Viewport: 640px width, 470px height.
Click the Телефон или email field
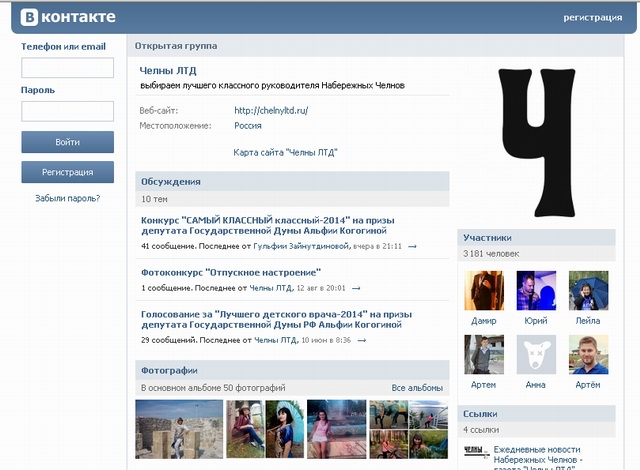click(67, 68)
